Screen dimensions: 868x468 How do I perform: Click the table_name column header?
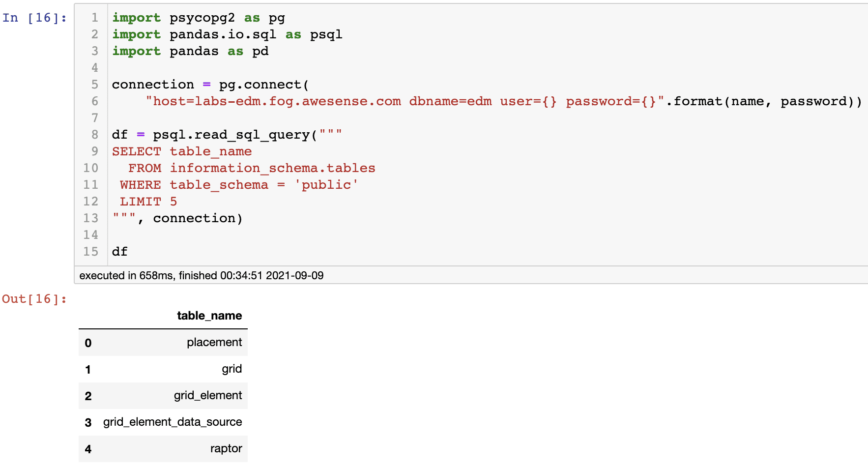[209, 316]
